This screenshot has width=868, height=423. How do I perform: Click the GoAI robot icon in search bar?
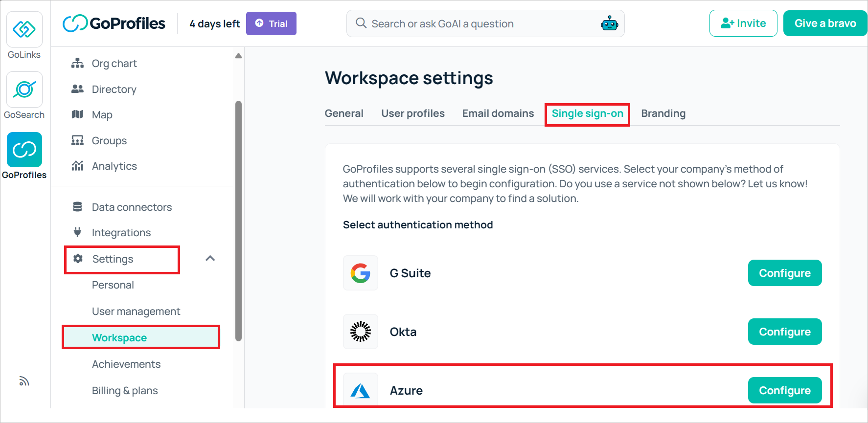tap(609, 23)
